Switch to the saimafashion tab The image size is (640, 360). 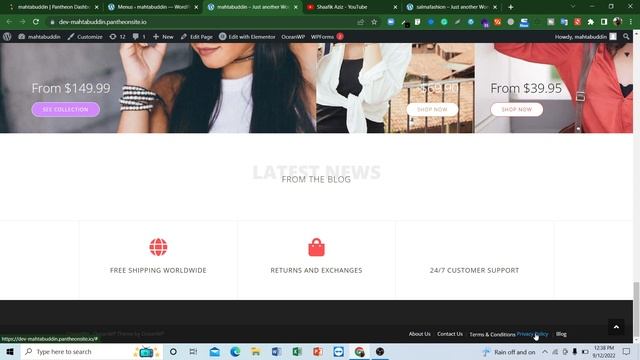[x=452, y=7]
